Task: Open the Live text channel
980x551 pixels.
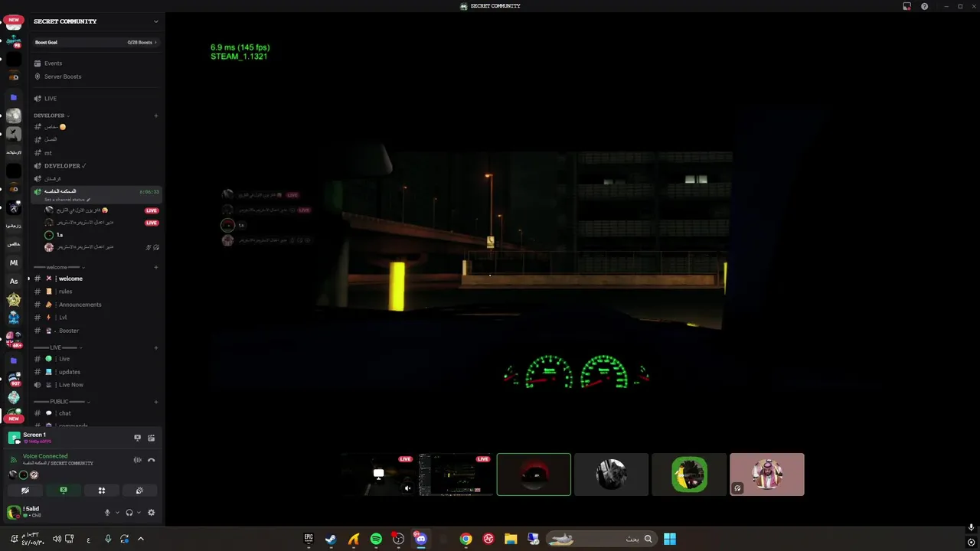Action: tap(96, 359)
